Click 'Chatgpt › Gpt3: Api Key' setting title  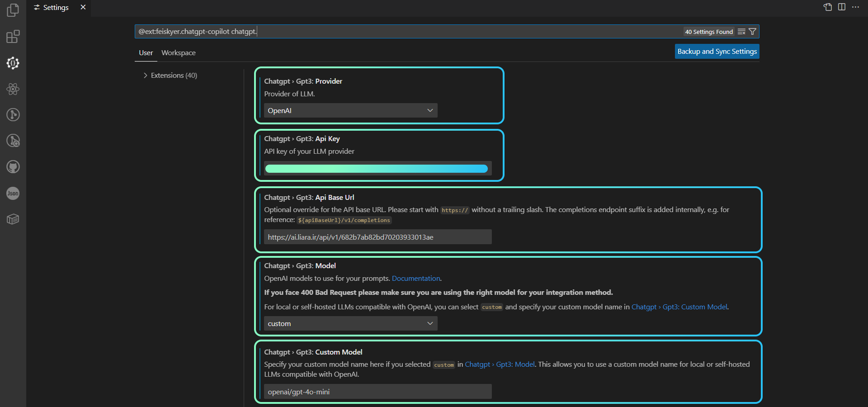pyautogui.click(x=302, y=139)
